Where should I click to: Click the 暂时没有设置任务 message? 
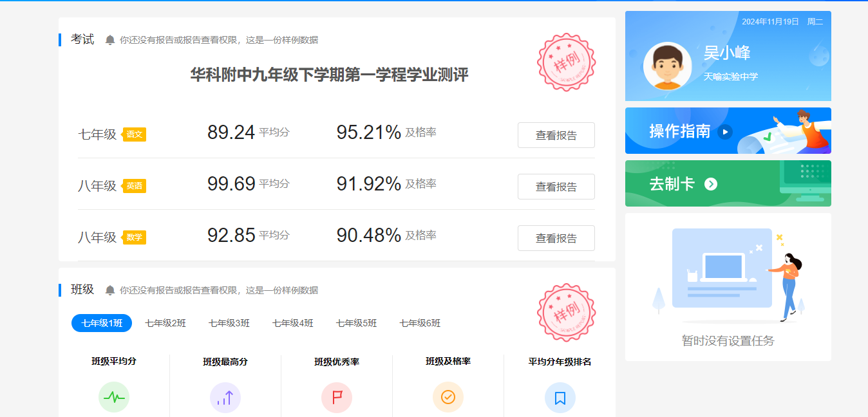[728, 341]
